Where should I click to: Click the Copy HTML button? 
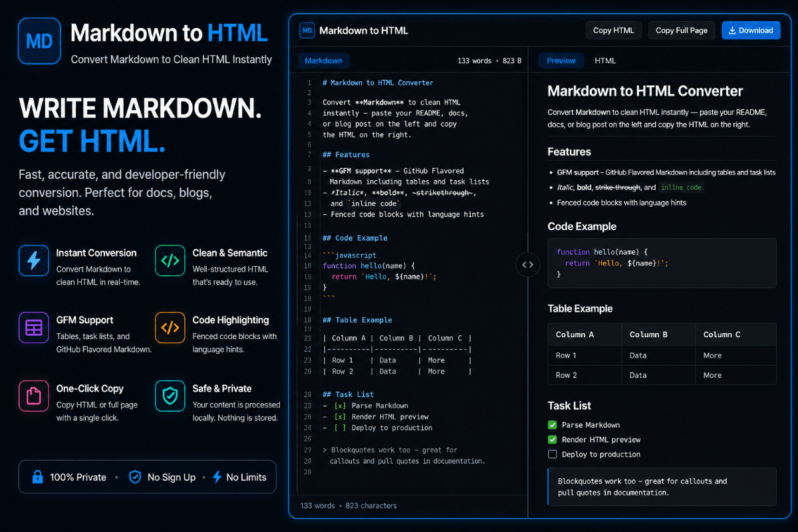click(613, 30)
